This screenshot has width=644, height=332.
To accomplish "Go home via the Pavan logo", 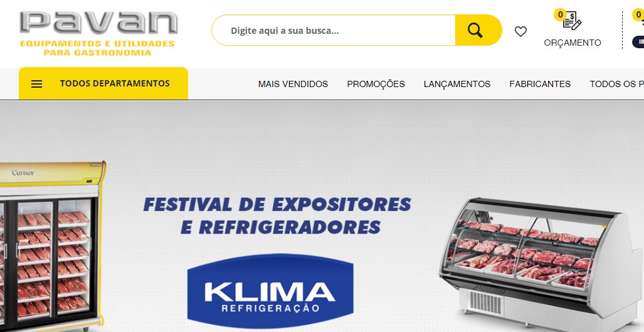I will [x=98, y=33].
